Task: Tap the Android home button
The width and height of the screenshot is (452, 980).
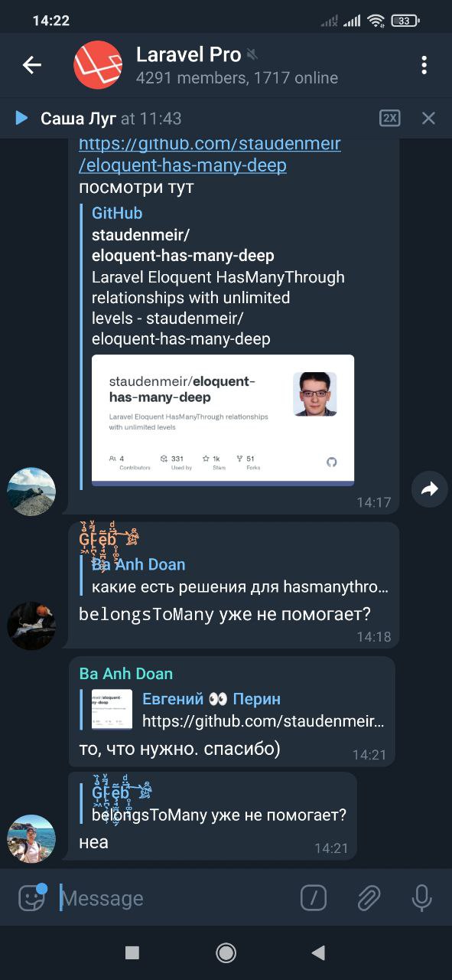Action: [x=226, y=952]
